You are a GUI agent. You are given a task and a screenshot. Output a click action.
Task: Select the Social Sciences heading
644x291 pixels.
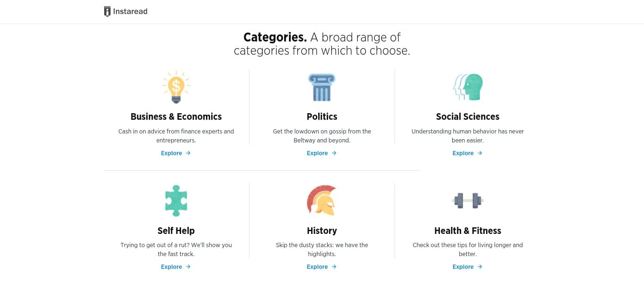(468, 116)
